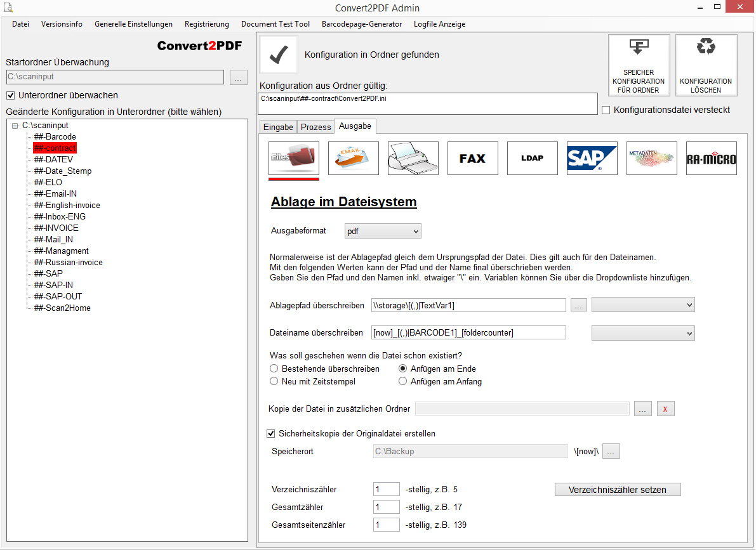Viewport: 756px width, 550px height.
Task: Select ##-ELO folder in tree
Action: [x=48, y=182]
